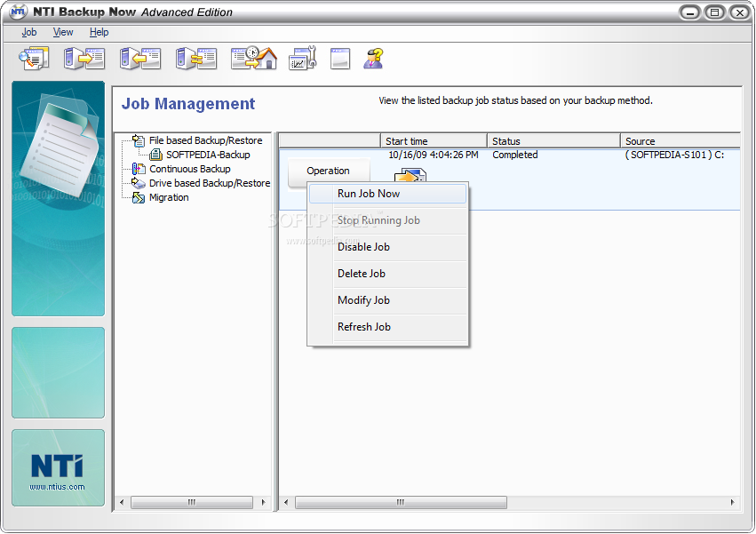Click the Continuous Backup tree icon

139,169
